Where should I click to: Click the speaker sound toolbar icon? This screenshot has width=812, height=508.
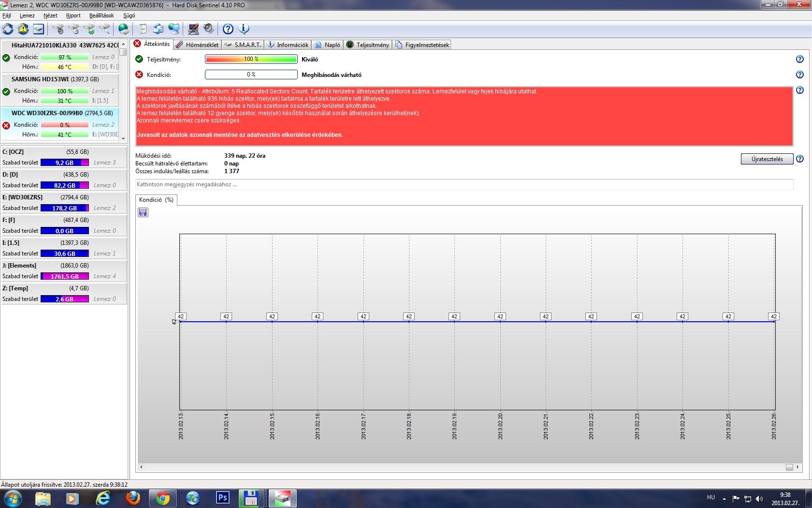tap(208, 29)
